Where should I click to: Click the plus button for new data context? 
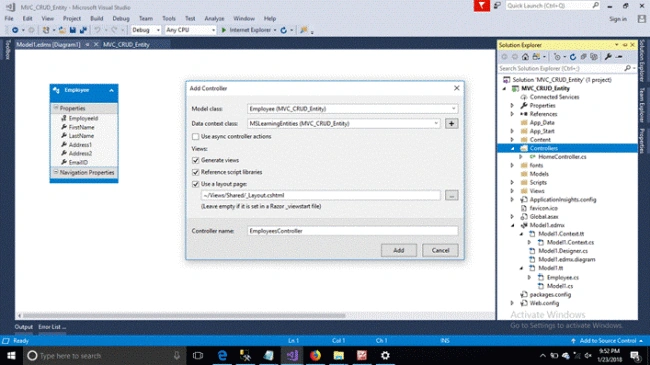451,124
